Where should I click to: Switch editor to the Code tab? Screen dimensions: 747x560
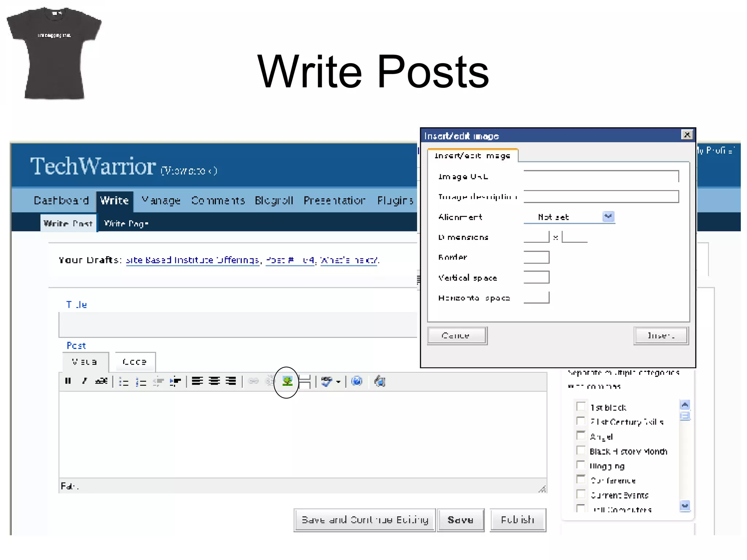point(135,362)
